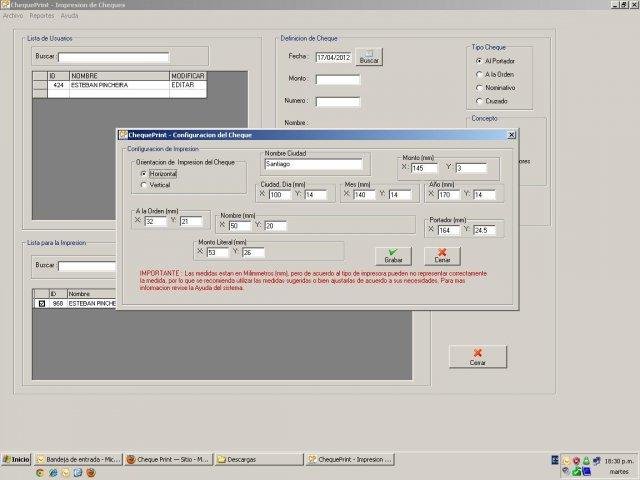Click the Nombre X field with 50
This screenshot has height=480, width=640.
coord(240,226)
